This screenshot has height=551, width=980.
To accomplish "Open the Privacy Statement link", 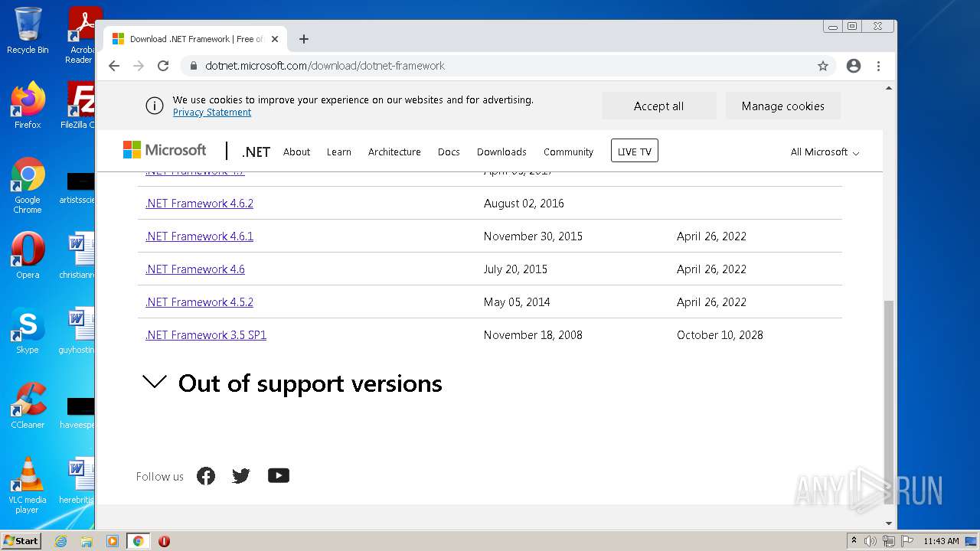I will tap(212, 112).
